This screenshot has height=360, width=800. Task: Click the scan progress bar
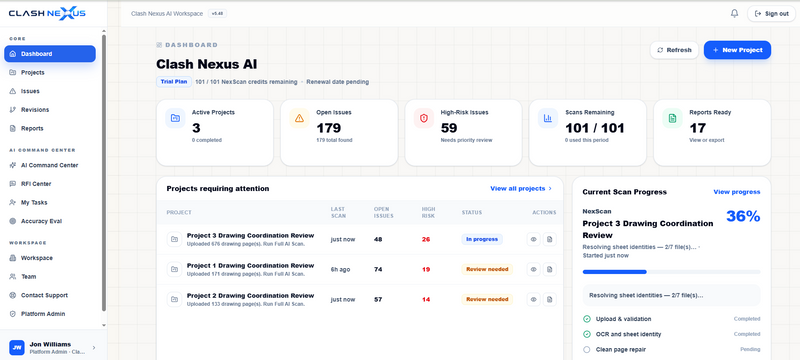[x=671, y=272]
